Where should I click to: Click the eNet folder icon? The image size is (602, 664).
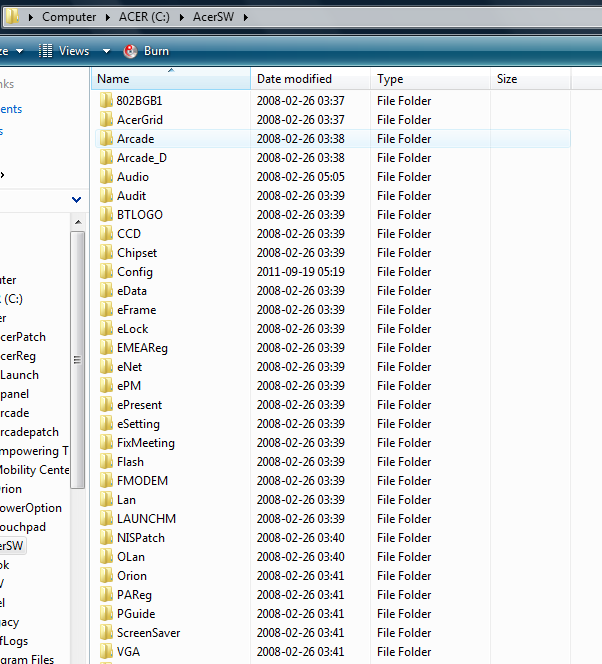tap(106, 367)
